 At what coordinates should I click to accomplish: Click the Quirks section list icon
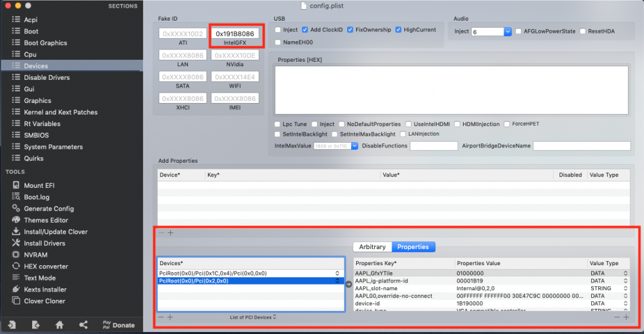(x=16, y=158)
